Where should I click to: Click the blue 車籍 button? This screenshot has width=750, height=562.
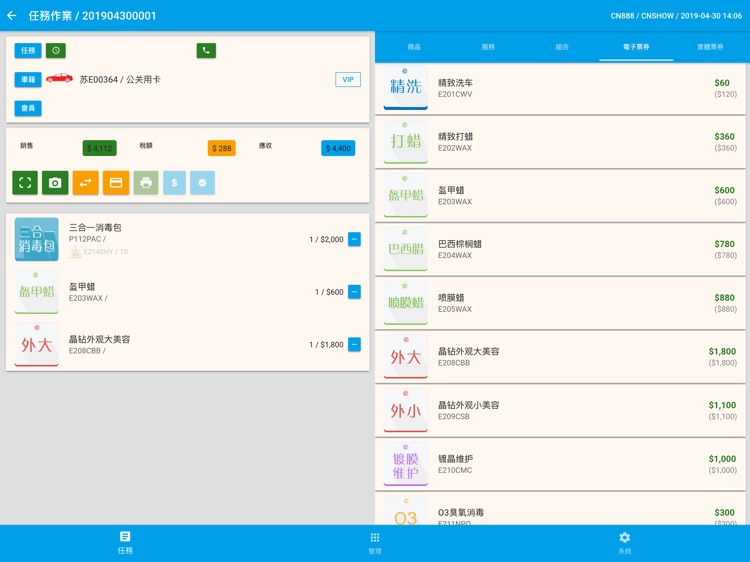[x=28, y=79]
